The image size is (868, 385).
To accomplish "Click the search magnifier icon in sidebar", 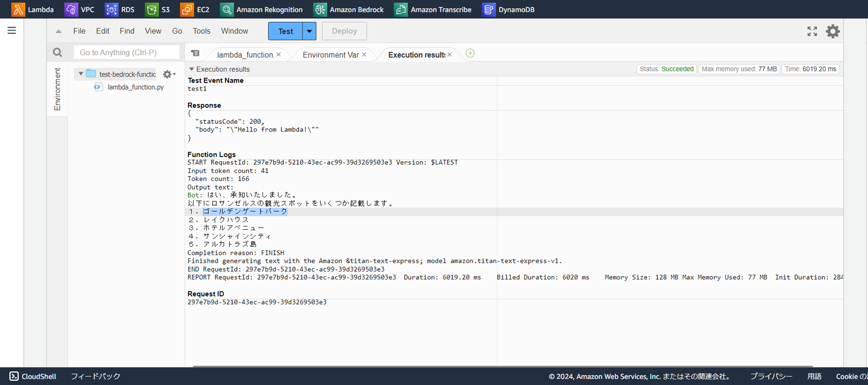I will click(x=58, y=52).
